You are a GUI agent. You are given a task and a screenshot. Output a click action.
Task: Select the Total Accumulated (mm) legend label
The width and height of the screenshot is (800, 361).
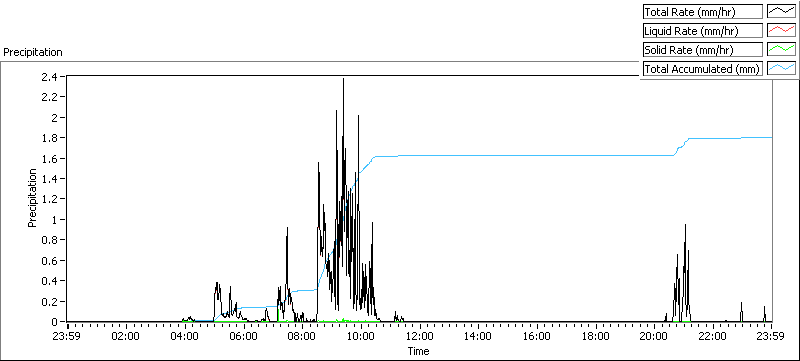(x=703, y=68)
